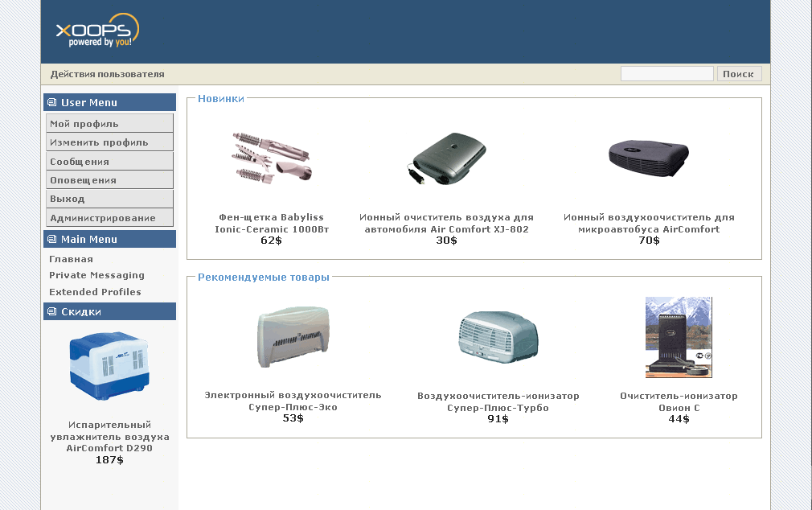Open Extended Profiles link
The width and height of the screenshot is (812, 510).
coord(96,292)
